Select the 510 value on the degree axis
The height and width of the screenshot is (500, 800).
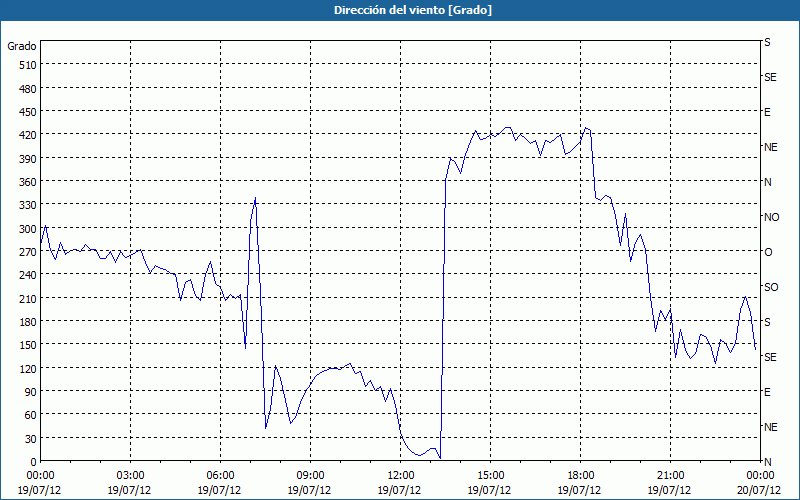(x=28, y=65)
